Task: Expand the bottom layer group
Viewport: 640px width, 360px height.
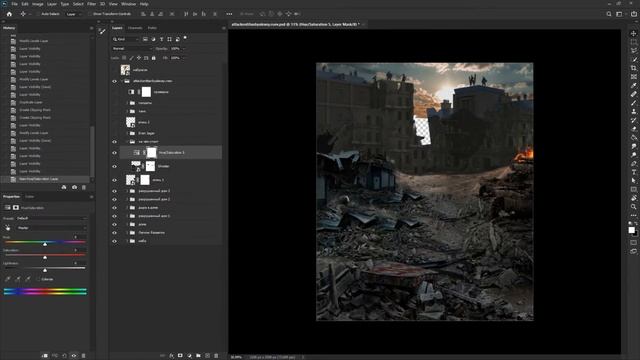Action: (127, 241)
